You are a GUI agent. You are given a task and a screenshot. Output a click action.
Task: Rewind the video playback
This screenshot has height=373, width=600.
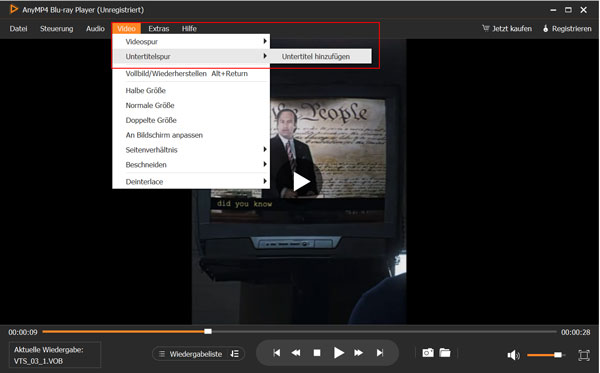(296, 353)
